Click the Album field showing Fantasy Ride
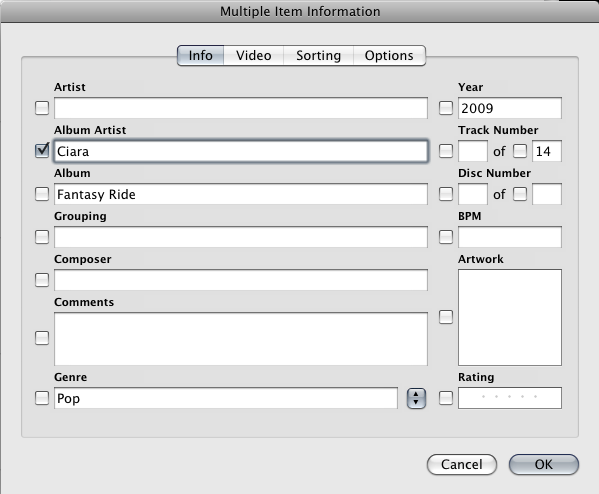This screenshot has height=494, width=599. pyautogui.click(x=241, y=194)
